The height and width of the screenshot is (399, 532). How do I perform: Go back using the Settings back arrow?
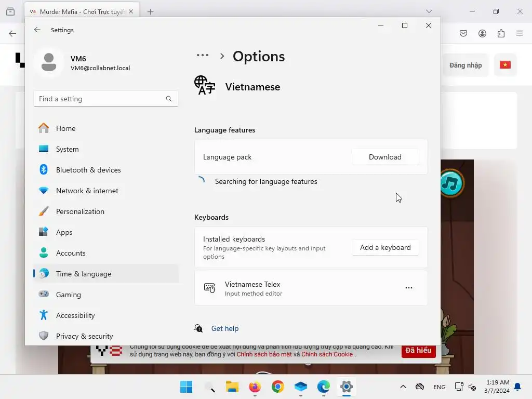pos(37,30)
